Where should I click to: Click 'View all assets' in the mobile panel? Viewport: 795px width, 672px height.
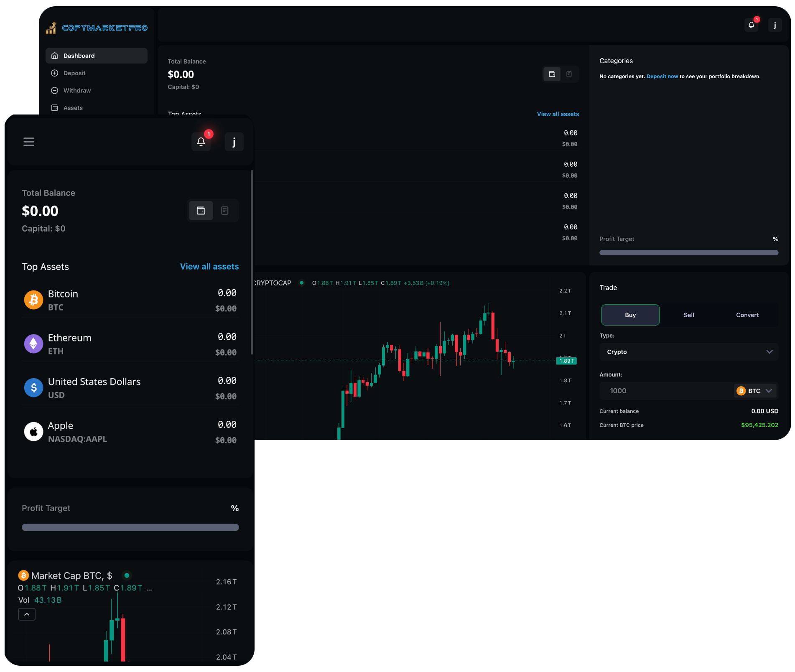coord(209,267)
